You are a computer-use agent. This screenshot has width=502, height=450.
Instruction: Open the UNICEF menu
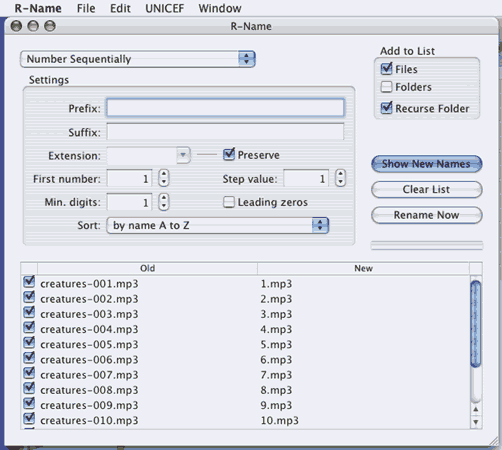click(165, 8)
